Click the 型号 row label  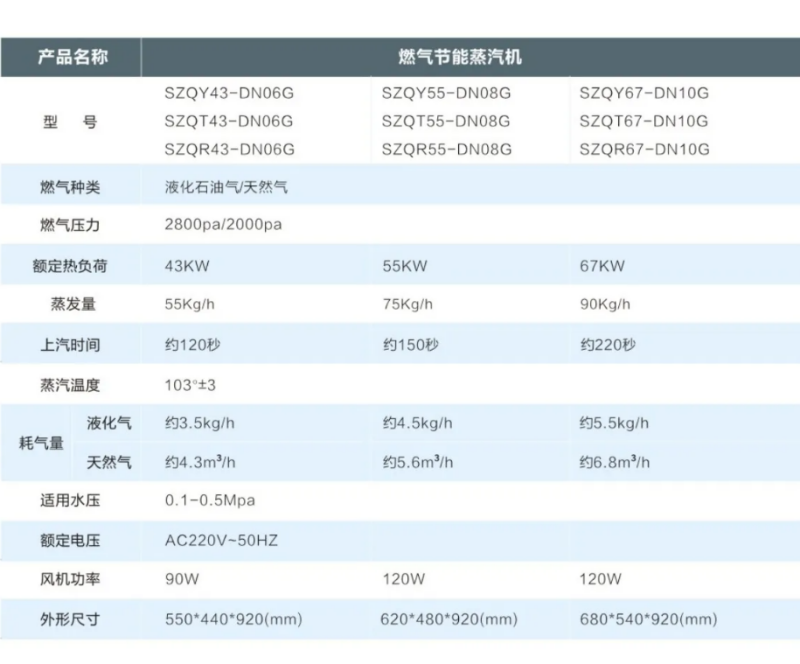pyautogui.click(x=70, y=122)
